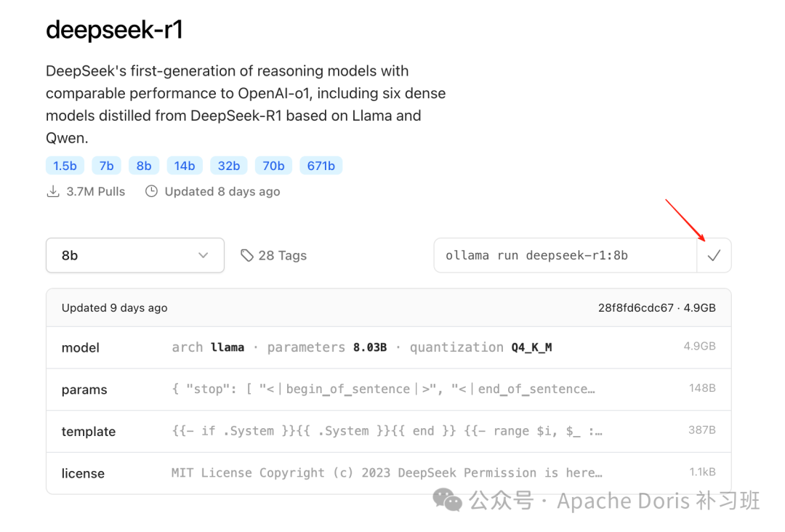The width and height of the screenshot is (785, 532).
Task: Open the params file row
Action: [388, 390]
